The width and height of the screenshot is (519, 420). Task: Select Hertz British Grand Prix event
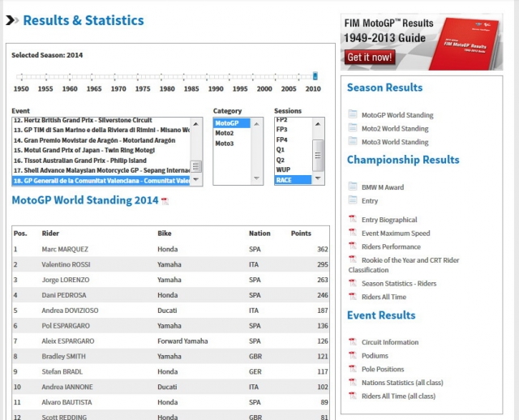point(101,120)
